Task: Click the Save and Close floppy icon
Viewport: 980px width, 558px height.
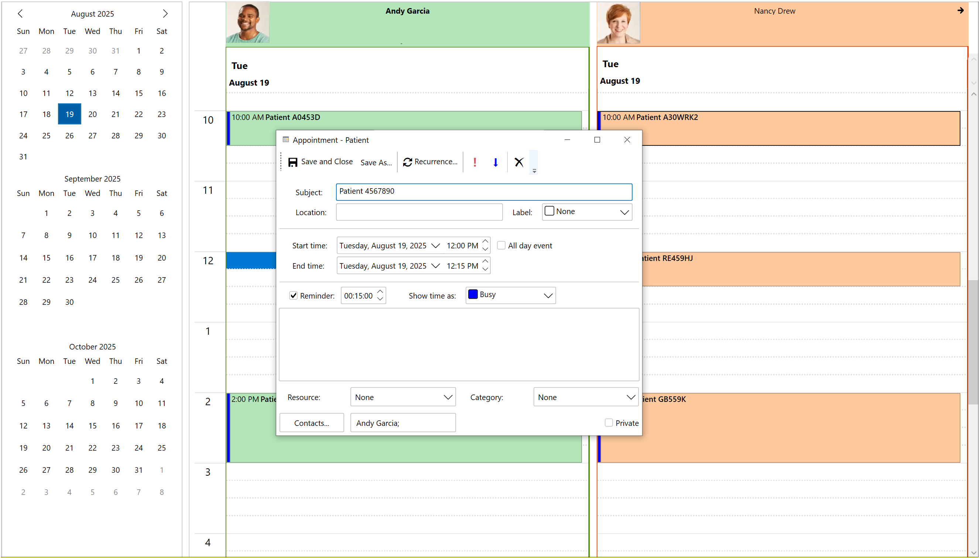Action: tap(292, 162)
